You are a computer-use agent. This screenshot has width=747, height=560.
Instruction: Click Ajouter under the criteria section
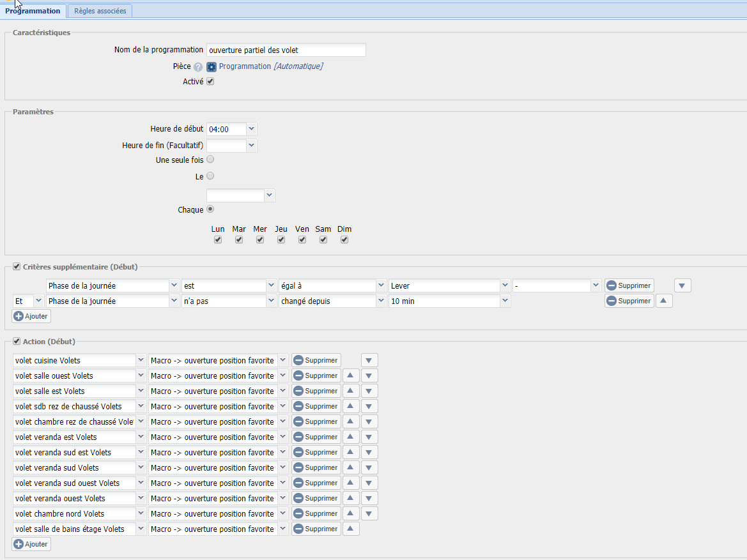31,316
